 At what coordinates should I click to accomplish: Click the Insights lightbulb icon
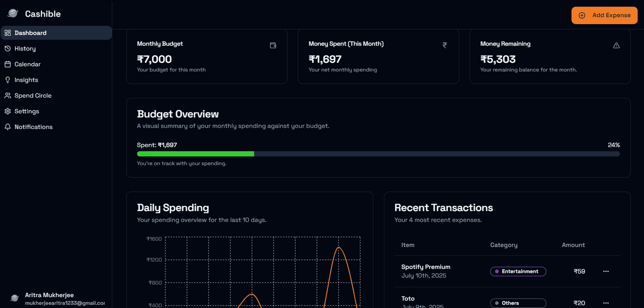tap(7, 79)
